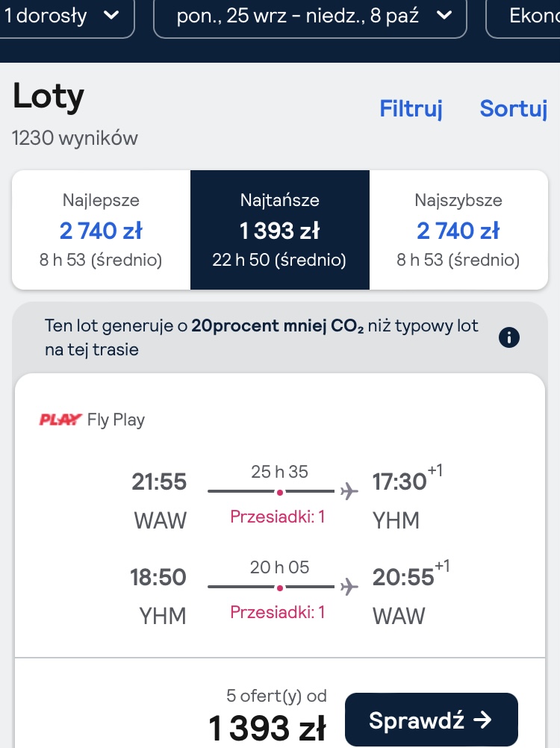Click the outbound stopover dot marker

[x=280, y=492]
